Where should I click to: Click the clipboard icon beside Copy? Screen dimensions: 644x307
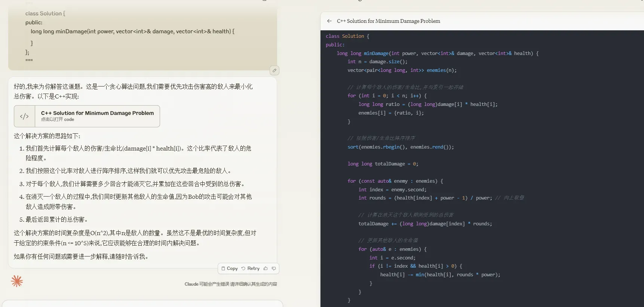click(223, 268)
